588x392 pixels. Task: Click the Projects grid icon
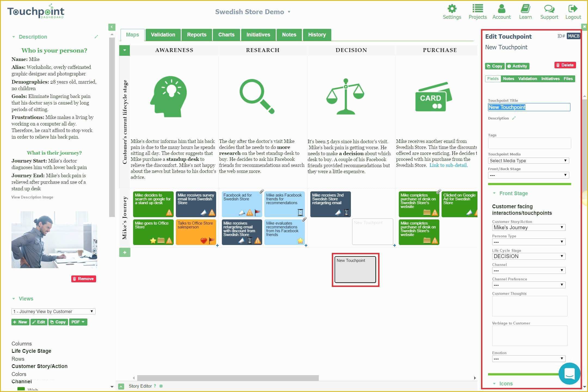pos(478,8)
